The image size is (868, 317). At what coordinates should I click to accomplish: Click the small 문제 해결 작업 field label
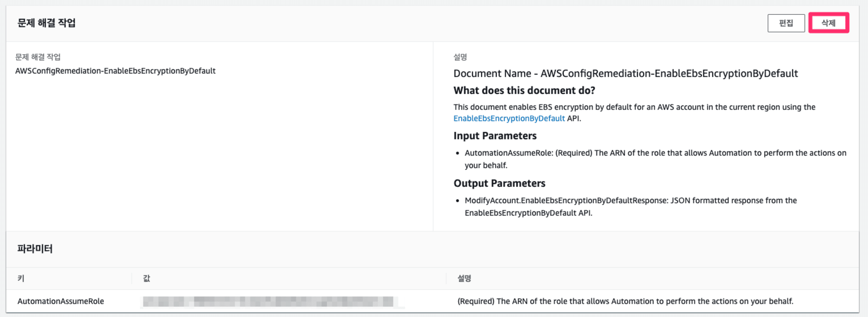coord(38,57)
